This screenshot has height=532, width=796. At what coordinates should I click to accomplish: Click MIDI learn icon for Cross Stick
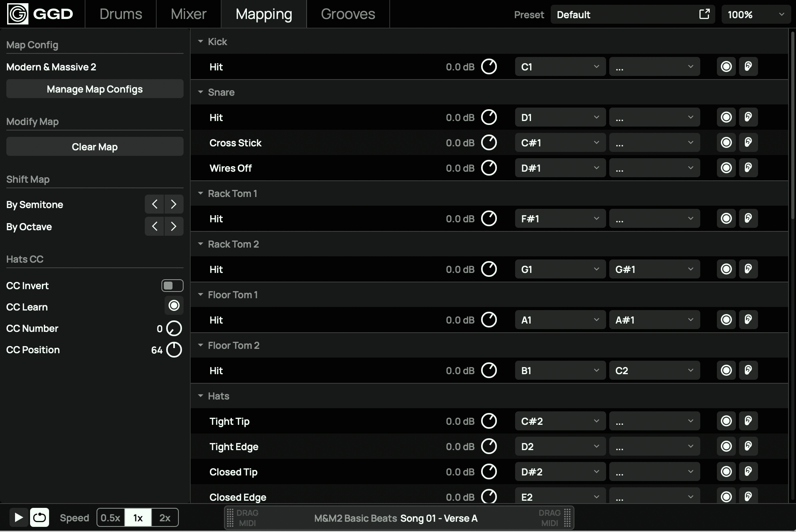tap(726, 142)
